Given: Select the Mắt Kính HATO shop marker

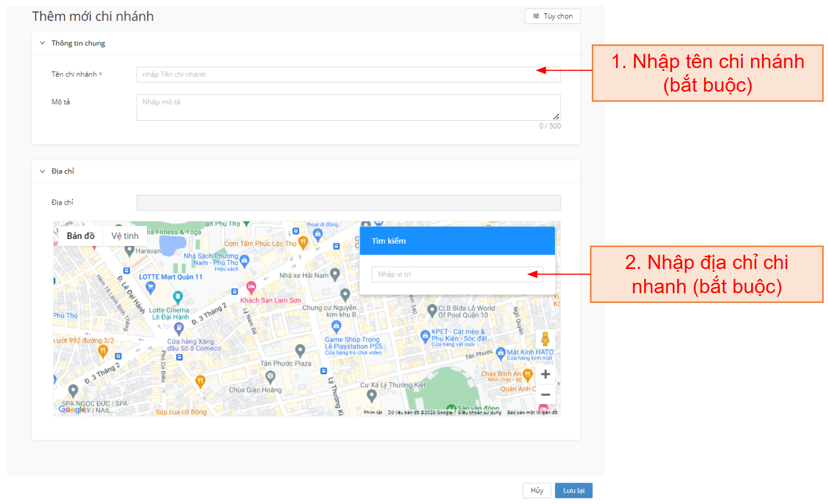Looking at the screenshot, I should pos(500,353).
